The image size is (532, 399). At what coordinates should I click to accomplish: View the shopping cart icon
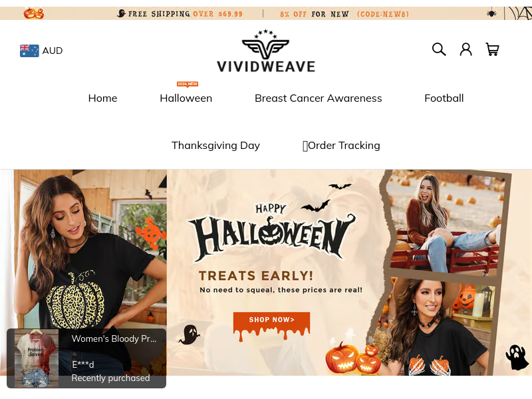click(x=492, y=49)
